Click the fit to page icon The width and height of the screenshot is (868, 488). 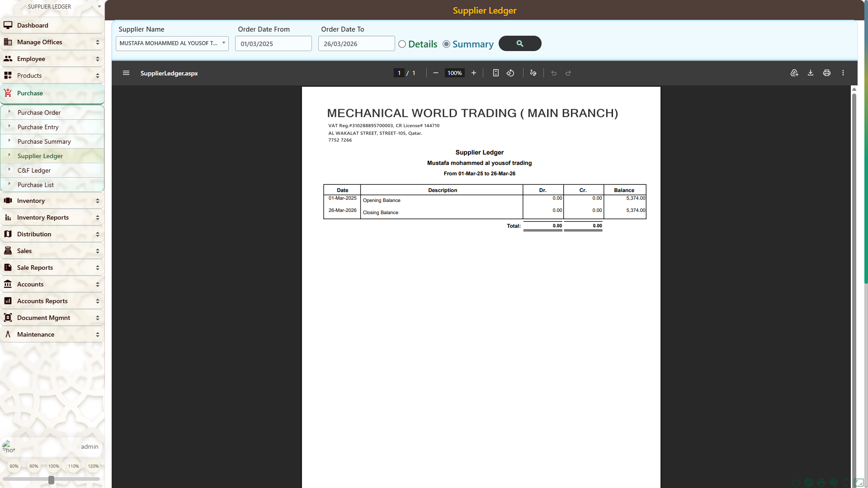[x=496, y=73]
